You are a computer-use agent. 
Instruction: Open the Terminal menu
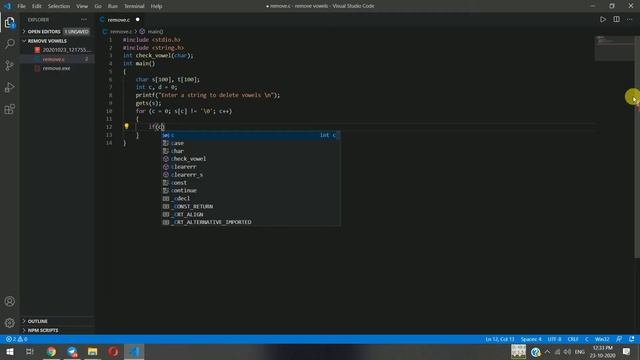coord(134,6)
